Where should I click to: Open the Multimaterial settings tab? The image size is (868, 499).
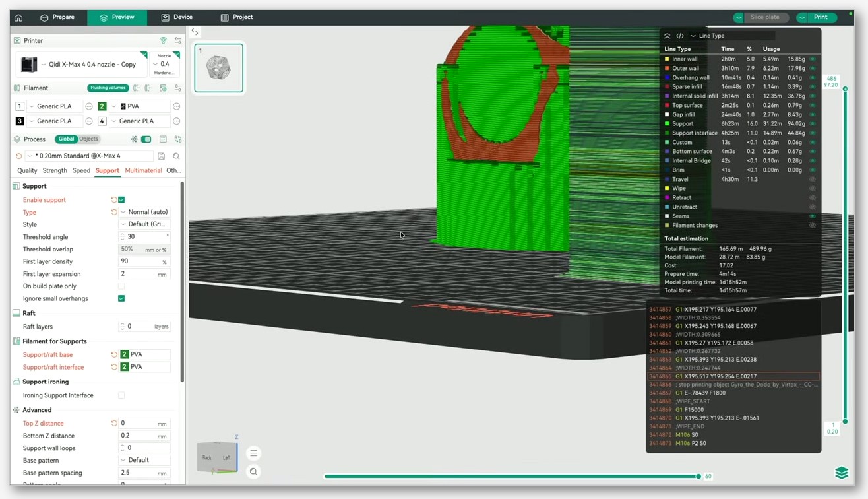coord(143,170)
